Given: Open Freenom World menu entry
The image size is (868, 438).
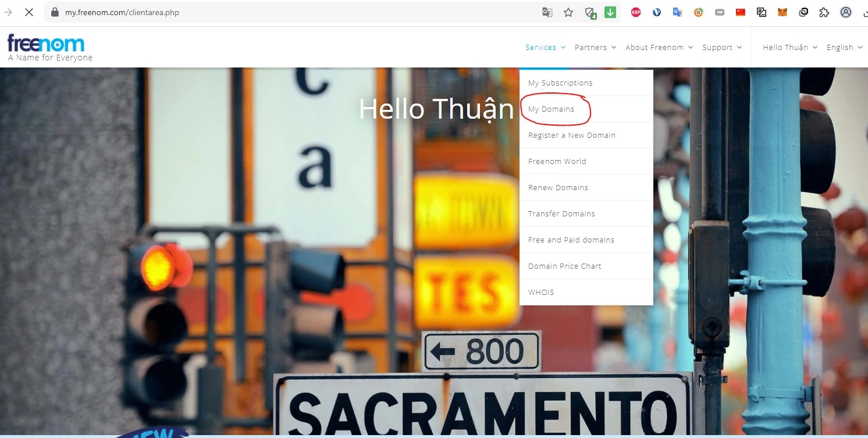Looking at the screenshot, I should [586, 162].
